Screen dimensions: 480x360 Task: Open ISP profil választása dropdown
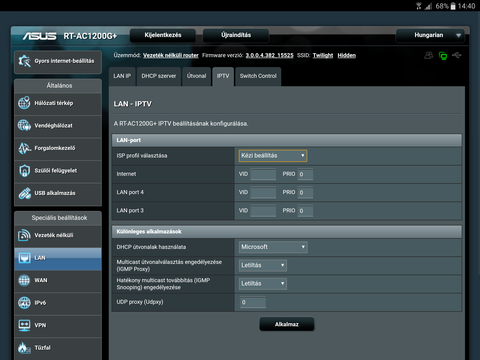coord(273,156)
